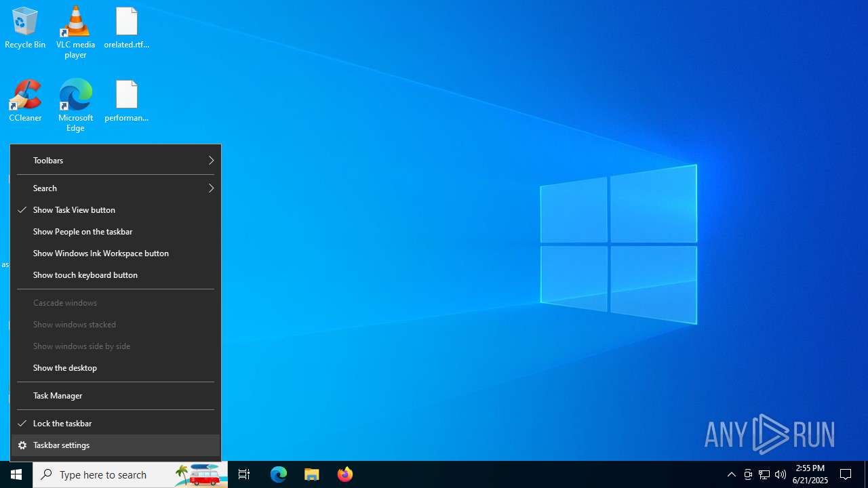Select the performan... file on the desktop
The image size is (868, 488).
[x=127, y=101]
